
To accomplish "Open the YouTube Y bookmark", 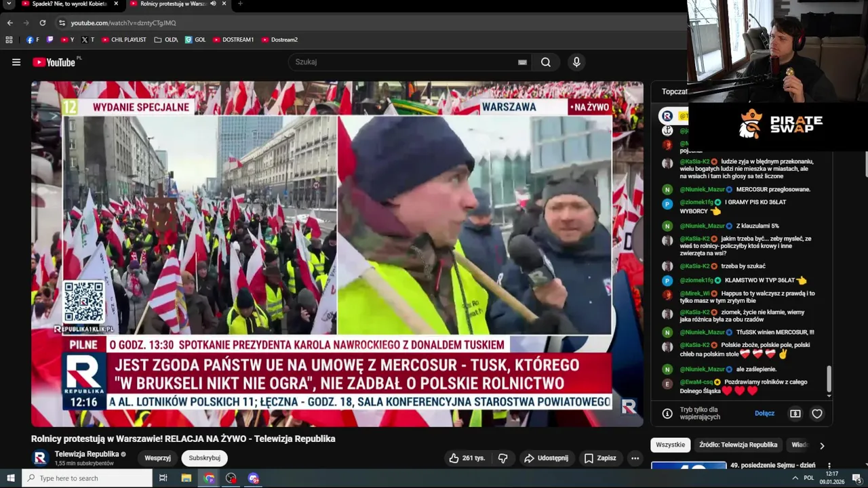I will tap(67, 40).
